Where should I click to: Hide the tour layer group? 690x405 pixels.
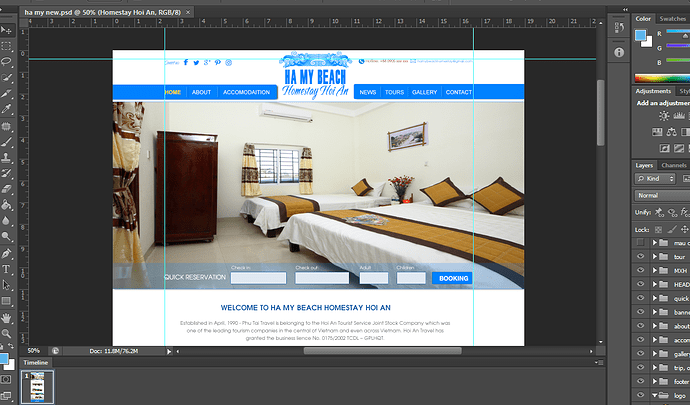640,256
